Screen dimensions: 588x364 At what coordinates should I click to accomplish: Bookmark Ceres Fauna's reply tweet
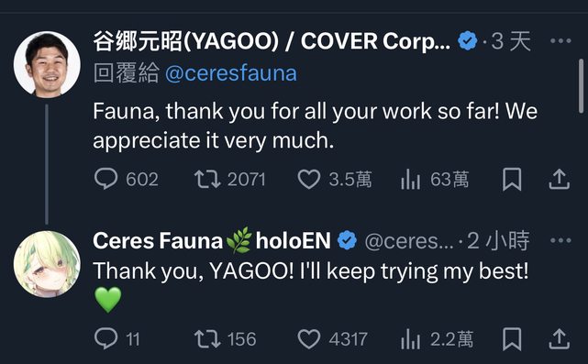point(512,339)
